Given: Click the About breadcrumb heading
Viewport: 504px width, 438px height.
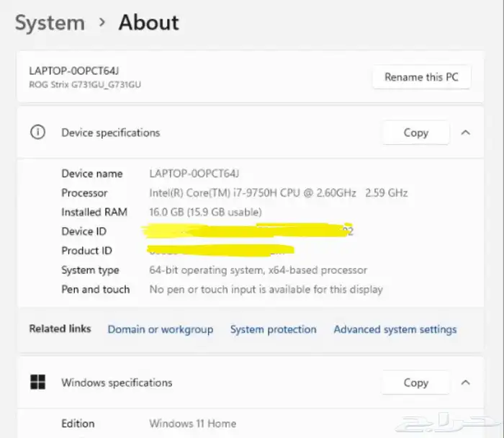Looking at the screenshot, I should coord(149,22).
